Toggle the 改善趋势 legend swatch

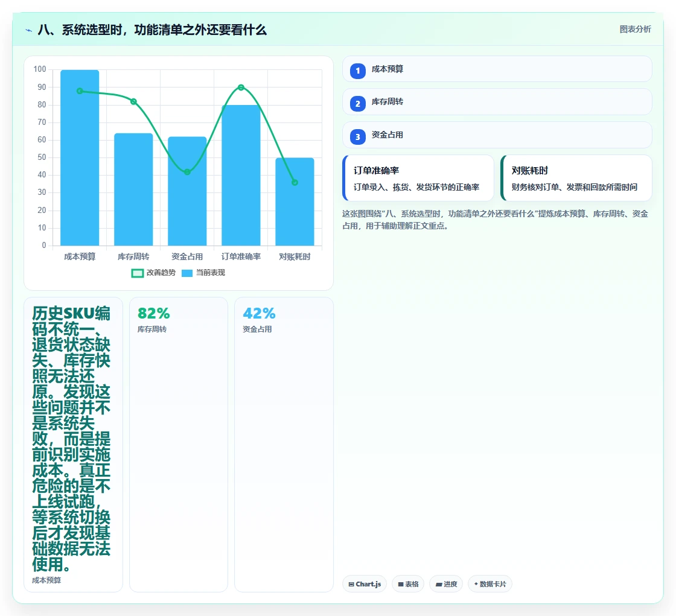[137, 273]
